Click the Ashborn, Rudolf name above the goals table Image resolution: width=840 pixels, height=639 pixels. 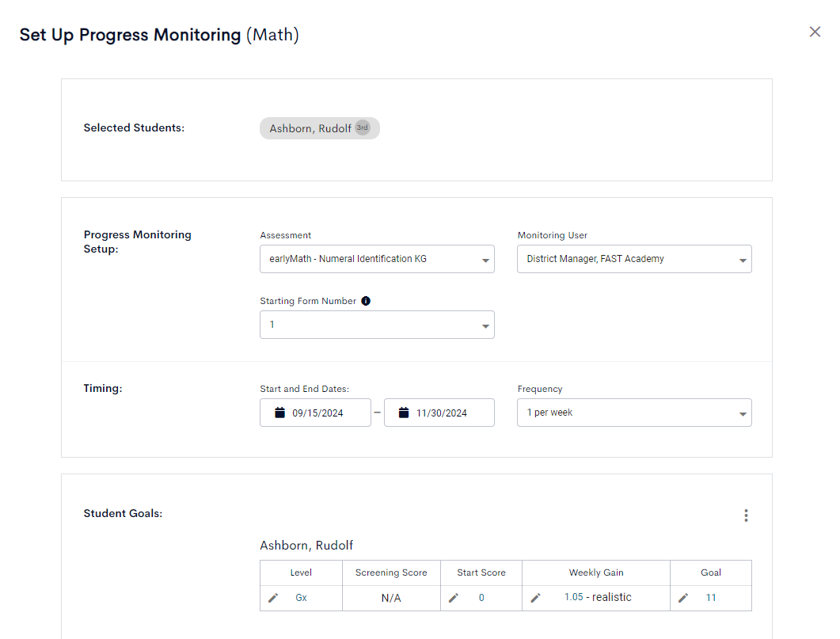click(306, 546)
